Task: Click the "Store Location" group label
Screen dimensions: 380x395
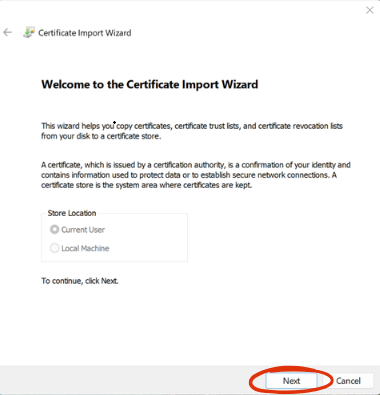Action: (72, 213)
